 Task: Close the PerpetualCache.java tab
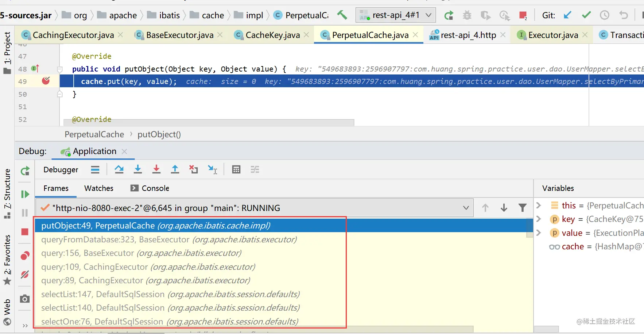tap(415, 35)
